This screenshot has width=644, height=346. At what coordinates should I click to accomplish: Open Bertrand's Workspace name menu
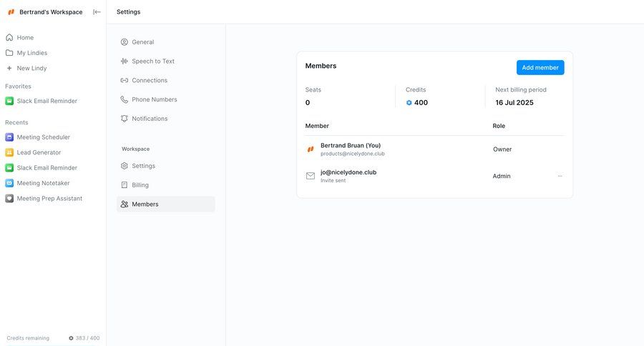(51, 12)
